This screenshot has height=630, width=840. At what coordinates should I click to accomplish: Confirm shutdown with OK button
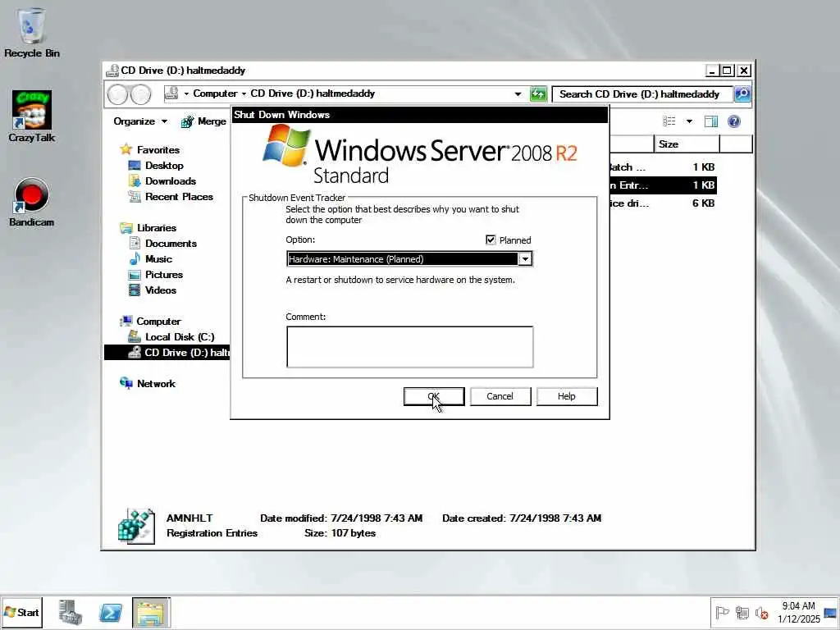tap(433, 396)
